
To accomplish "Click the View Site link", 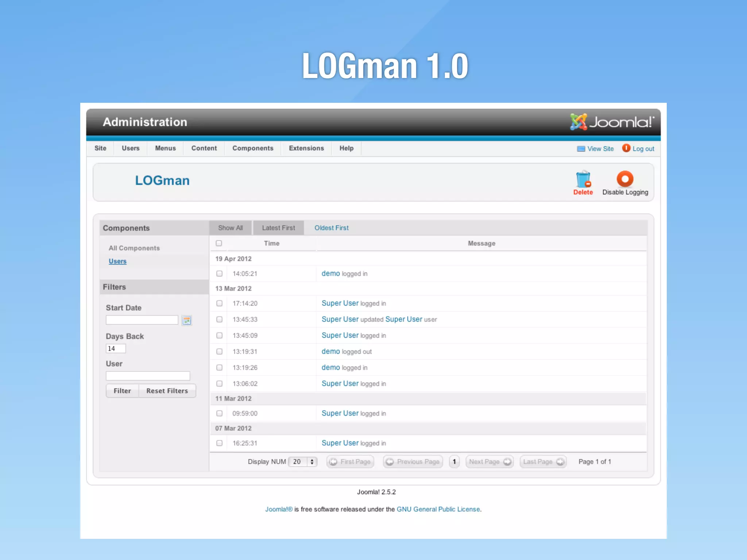I will [x=600, y=149].
